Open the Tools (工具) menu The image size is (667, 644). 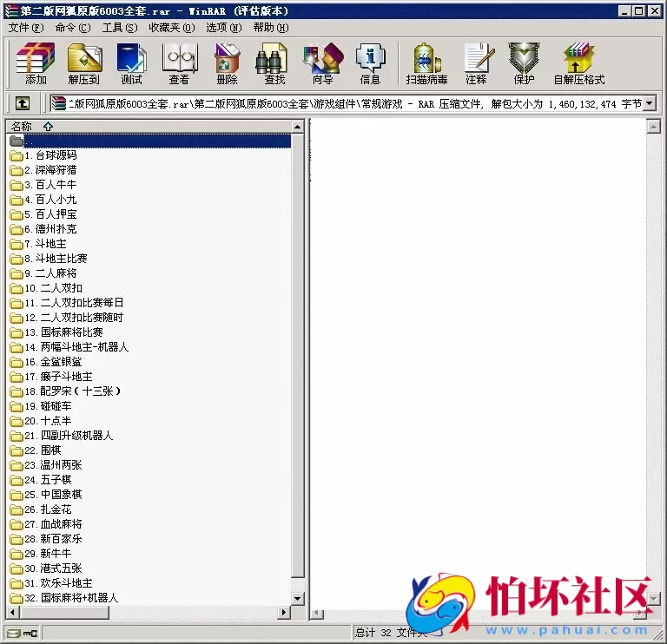120,28
